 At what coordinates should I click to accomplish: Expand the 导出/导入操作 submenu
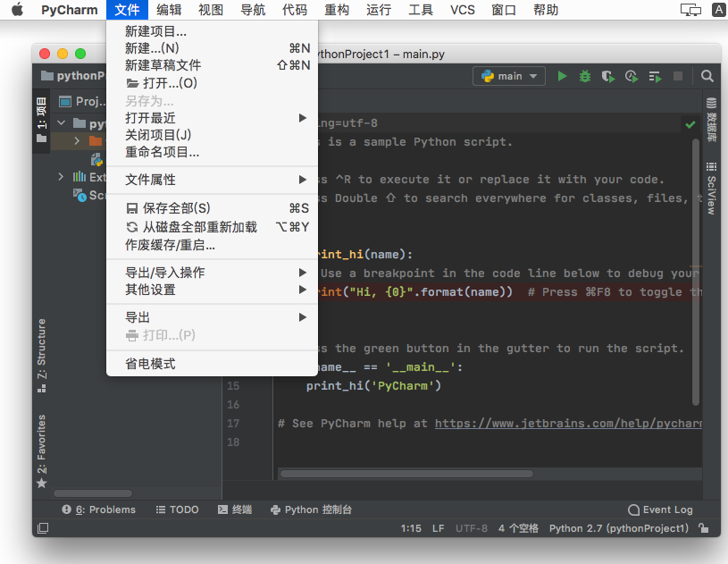[213, 273]
